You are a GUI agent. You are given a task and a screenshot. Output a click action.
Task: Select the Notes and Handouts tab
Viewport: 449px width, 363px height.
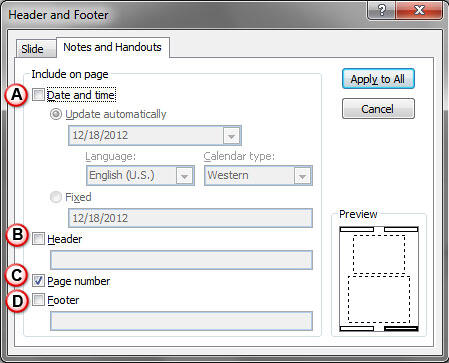click(x=112, y=47)
